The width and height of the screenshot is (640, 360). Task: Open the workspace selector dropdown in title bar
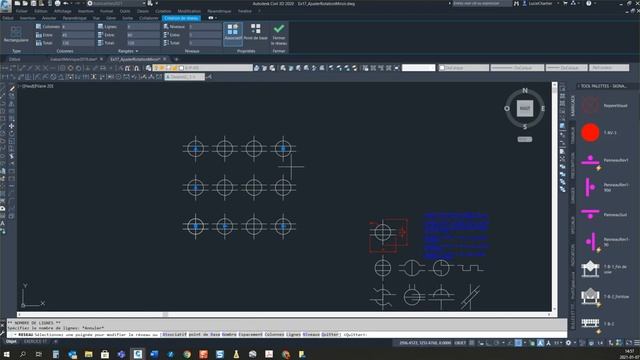118,3
